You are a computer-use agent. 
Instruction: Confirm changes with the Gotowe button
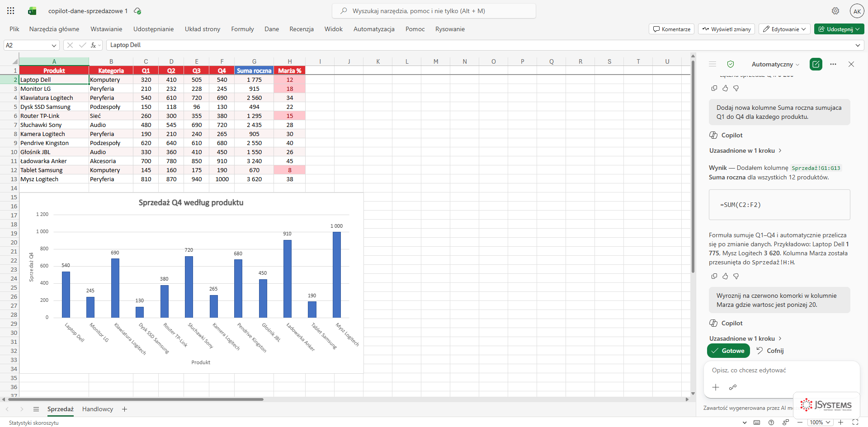(x=728, y=351)
